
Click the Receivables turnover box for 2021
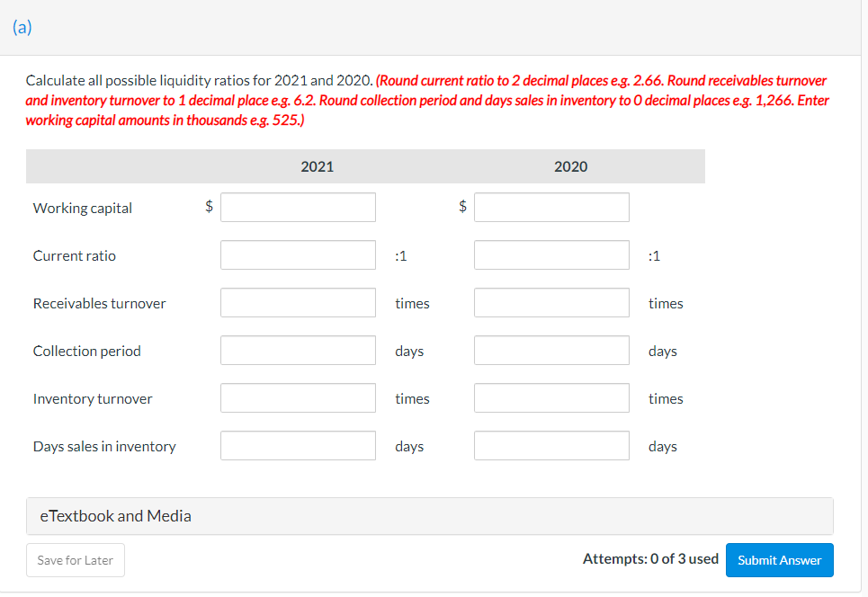point(298,302)
